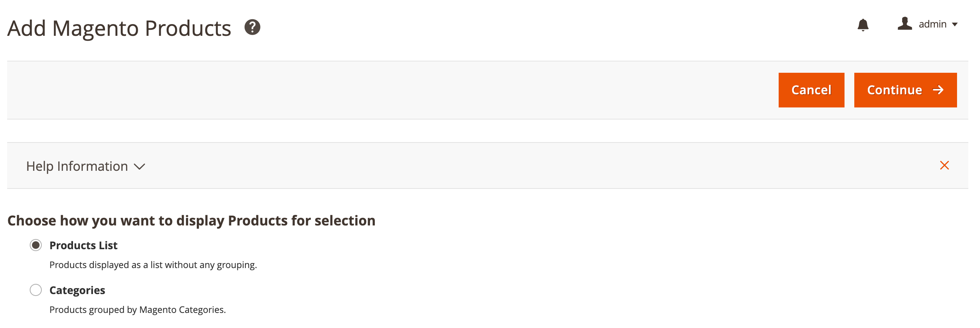The image size is (980, 328).
Task: Click the admin user avatar icon
Action: pos(904,24)
